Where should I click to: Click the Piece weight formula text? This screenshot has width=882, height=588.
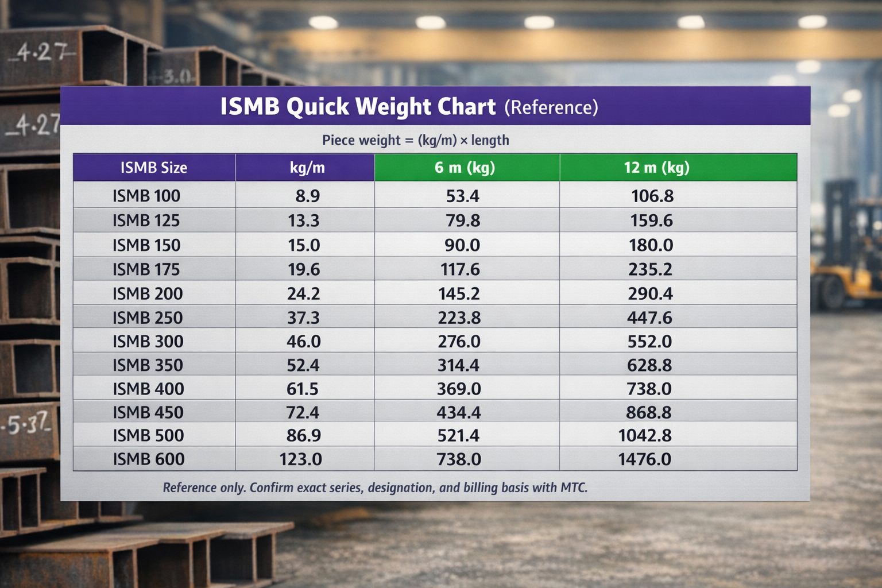pos(415,140)
